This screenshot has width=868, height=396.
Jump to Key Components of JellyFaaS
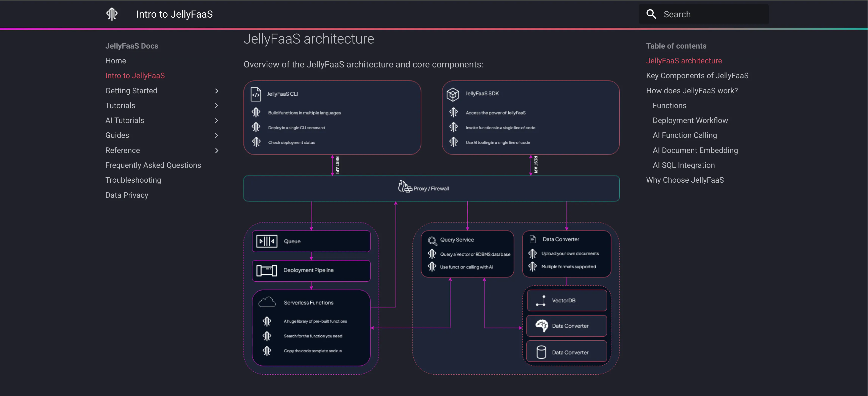[x=697, y=75]
